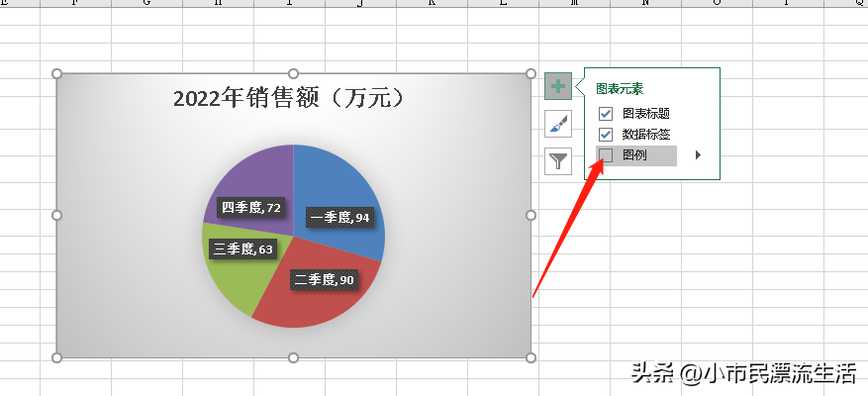
Task: Expand the 图例 submenu arrow
Action: (x=698, y=155)
